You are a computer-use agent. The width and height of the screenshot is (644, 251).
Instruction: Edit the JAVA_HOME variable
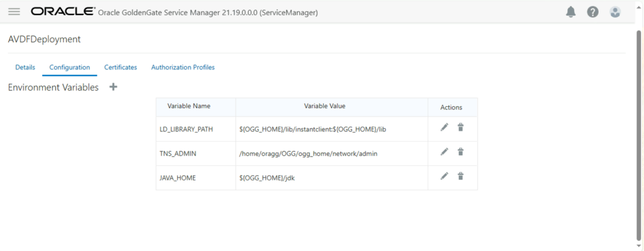click(444, 176)
